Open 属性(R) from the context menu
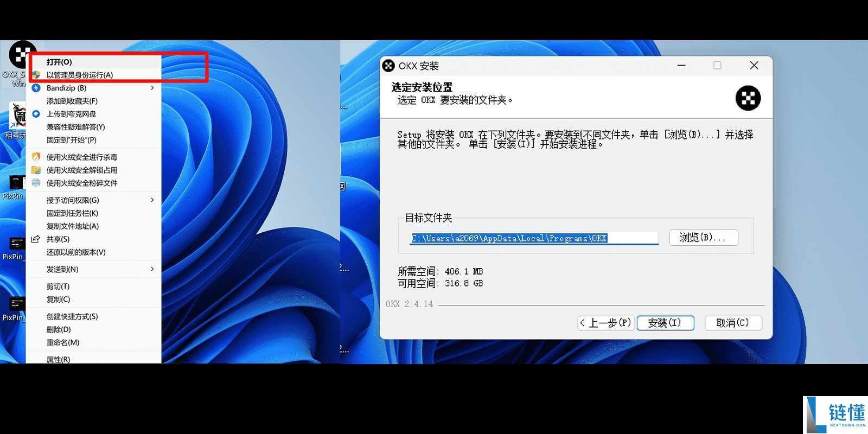 58,359
